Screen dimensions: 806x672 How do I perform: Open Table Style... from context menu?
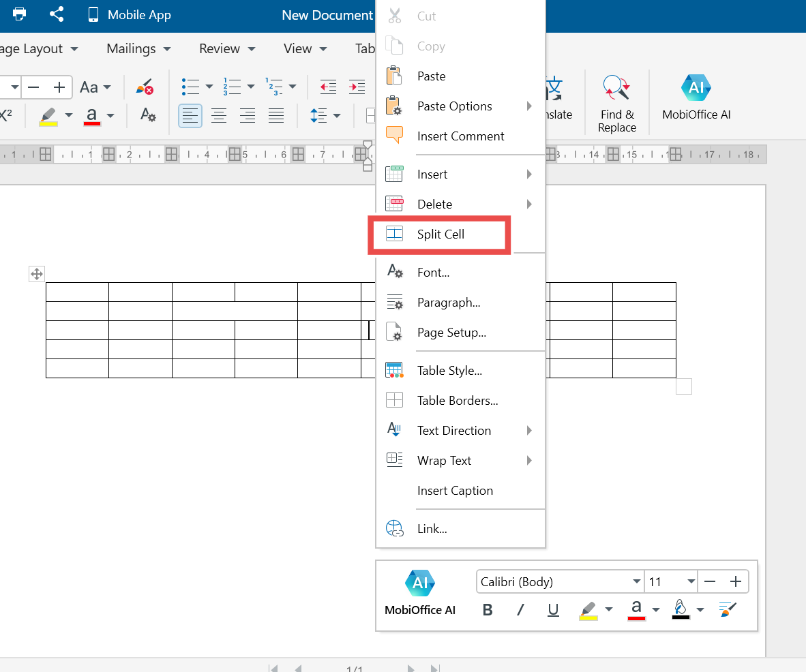coord(460,371)
